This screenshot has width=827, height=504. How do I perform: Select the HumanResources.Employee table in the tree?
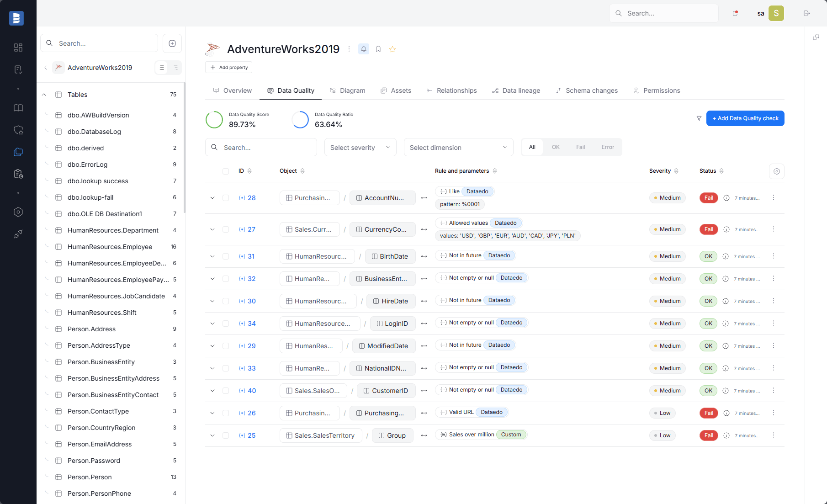110,247
